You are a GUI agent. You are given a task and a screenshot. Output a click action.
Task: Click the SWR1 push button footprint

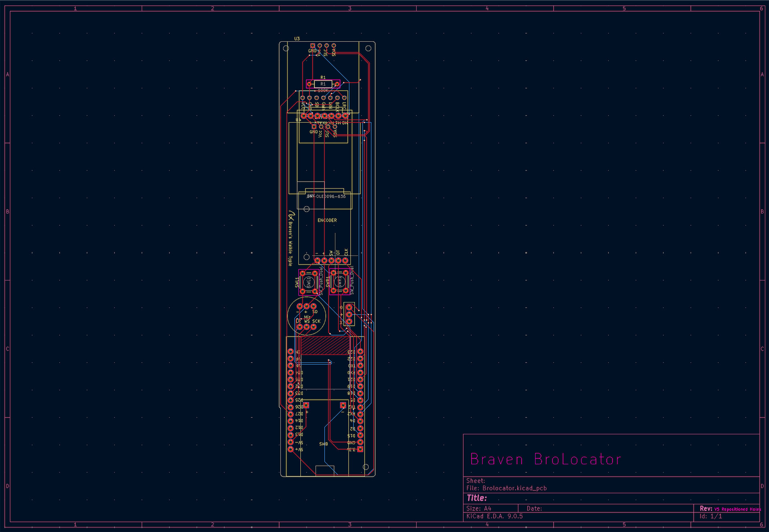click(340, 282)
